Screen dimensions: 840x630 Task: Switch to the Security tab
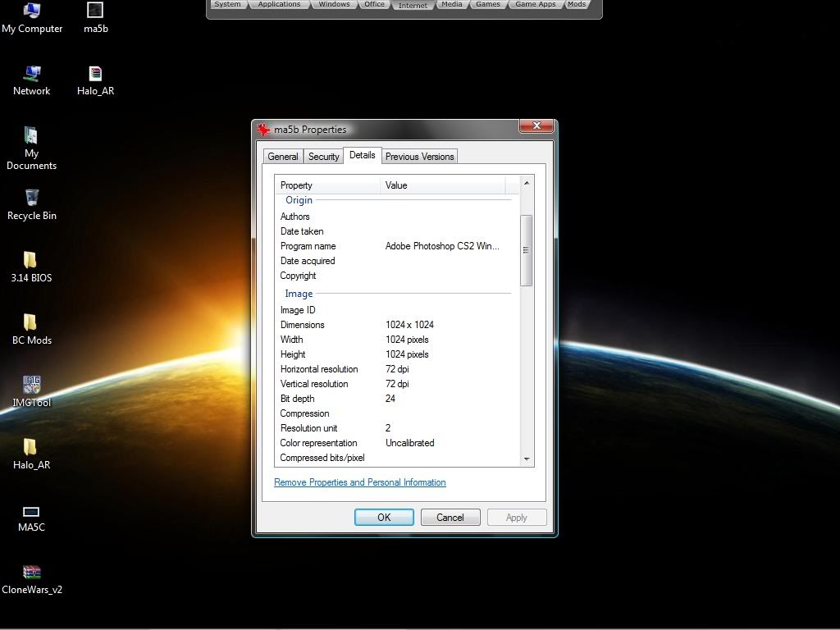click(x=323, y=157)
